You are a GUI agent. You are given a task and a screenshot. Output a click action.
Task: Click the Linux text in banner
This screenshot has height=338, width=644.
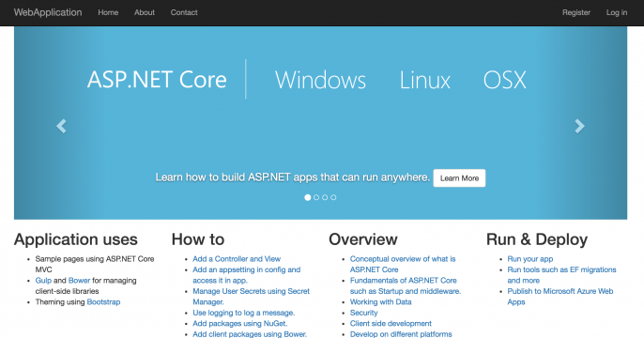coord(424,80)
